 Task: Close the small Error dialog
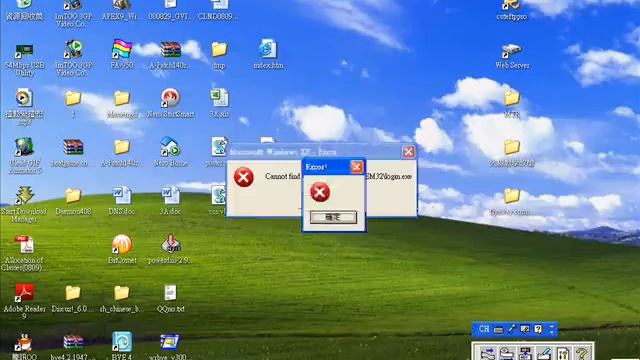tap(356, 167)
